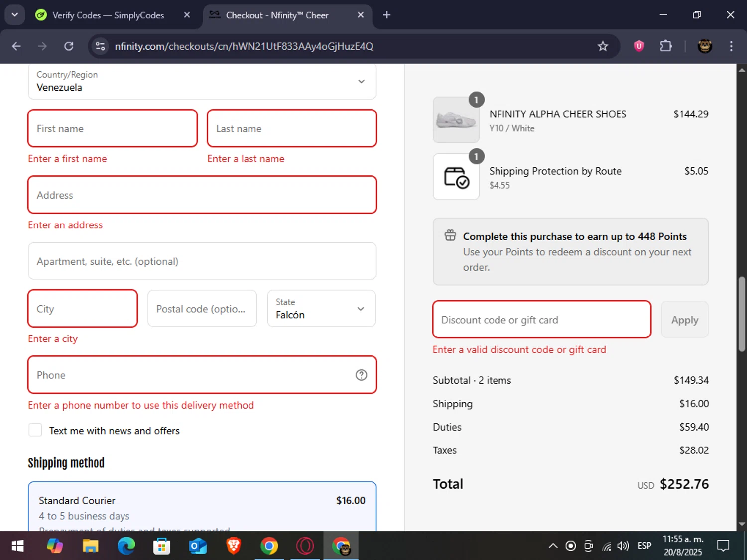Focus the Postal code field
747x560 pixels.
tap(202, 309)
